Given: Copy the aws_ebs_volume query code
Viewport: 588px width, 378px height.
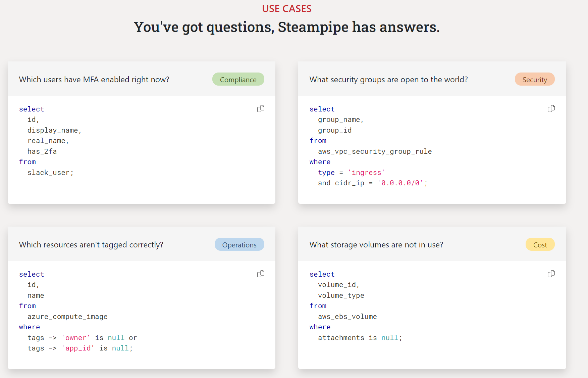Looking at the screenshot, I should pyautogui.click(x=551, y=274).
